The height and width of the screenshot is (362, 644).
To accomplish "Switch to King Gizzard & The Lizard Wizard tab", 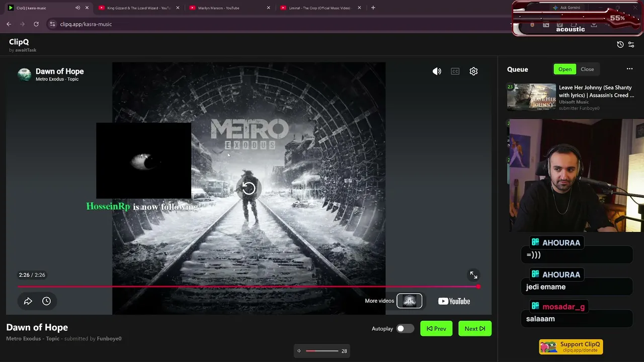I will (x=139, y=8).
